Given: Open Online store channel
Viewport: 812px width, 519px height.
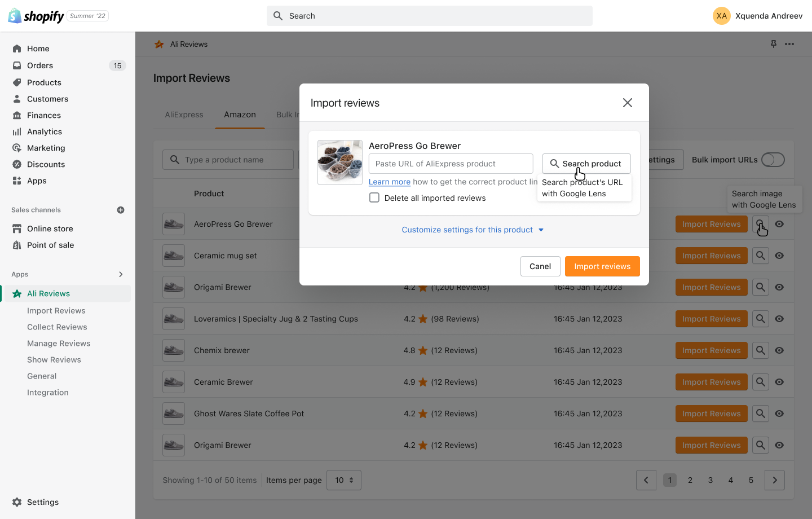Looking at the screenshot, I should 50,228.
